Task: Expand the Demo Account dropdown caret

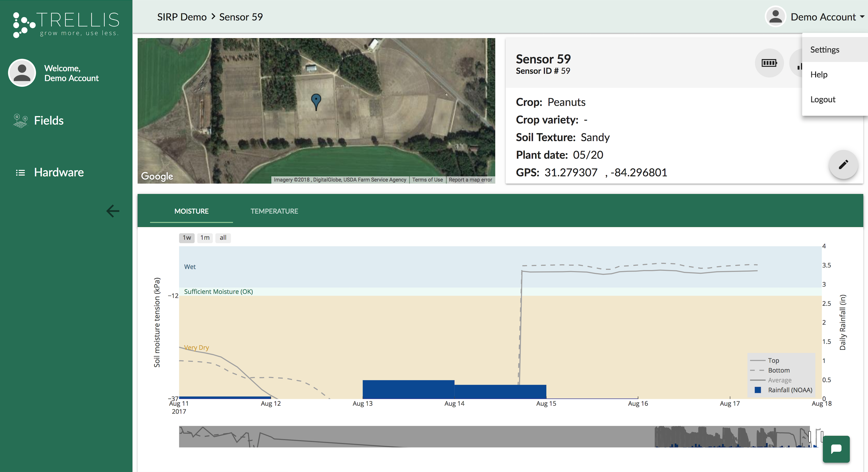Action: point(862,17)
